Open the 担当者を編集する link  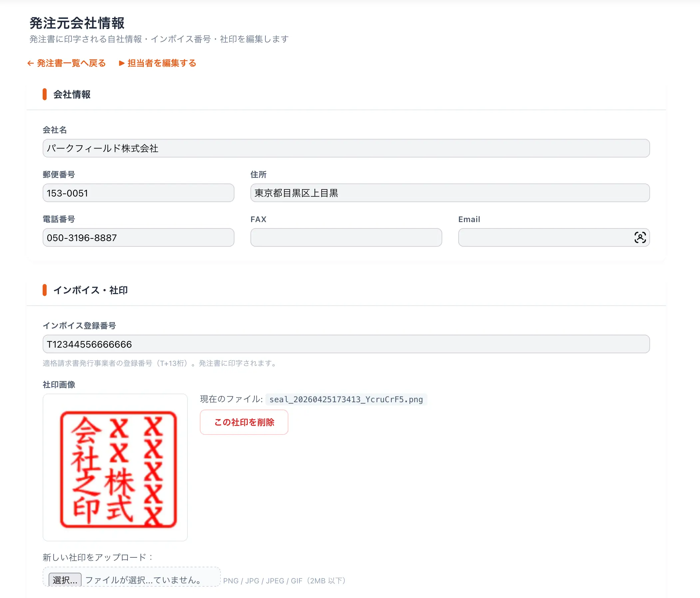(158, 63)
